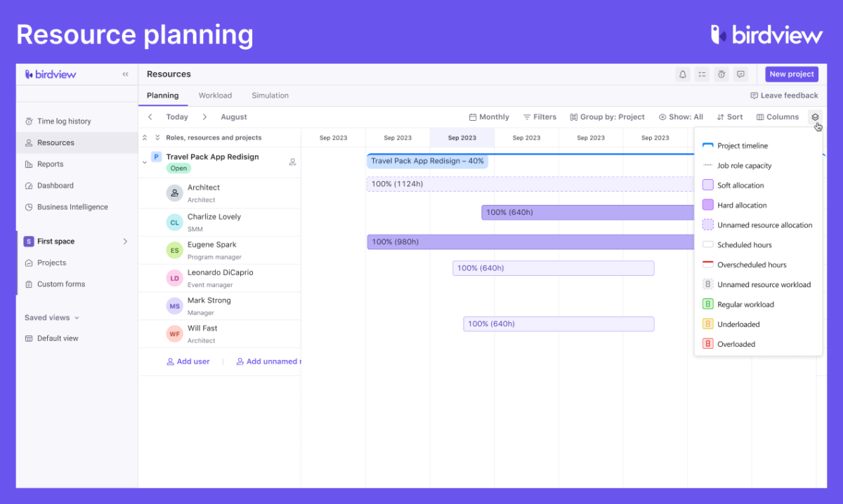Click Leonardo DiCaprio LD avatar

click(x=174, y=278)
